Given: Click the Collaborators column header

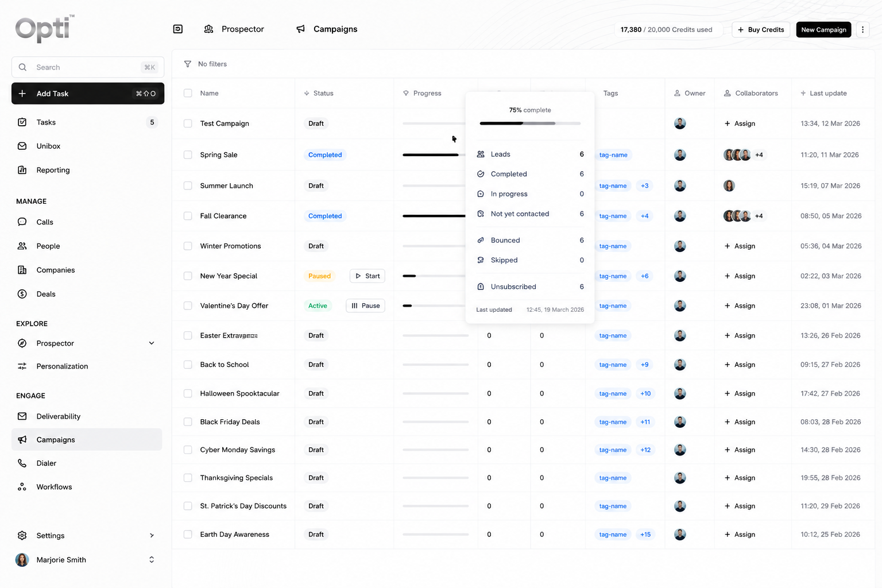Looking at the screenshot, I should 751,93.
